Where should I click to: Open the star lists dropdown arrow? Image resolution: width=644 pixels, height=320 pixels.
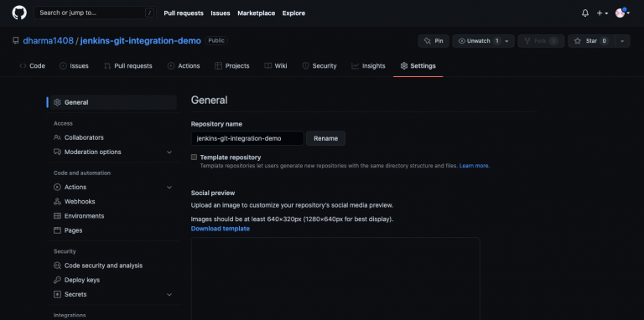[x=622, y=41]
